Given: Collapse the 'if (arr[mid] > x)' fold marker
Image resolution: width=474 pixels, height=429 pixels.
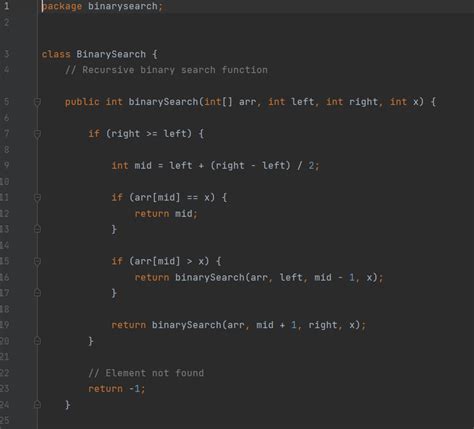Looking at the screenshot, I should (37, 261).
